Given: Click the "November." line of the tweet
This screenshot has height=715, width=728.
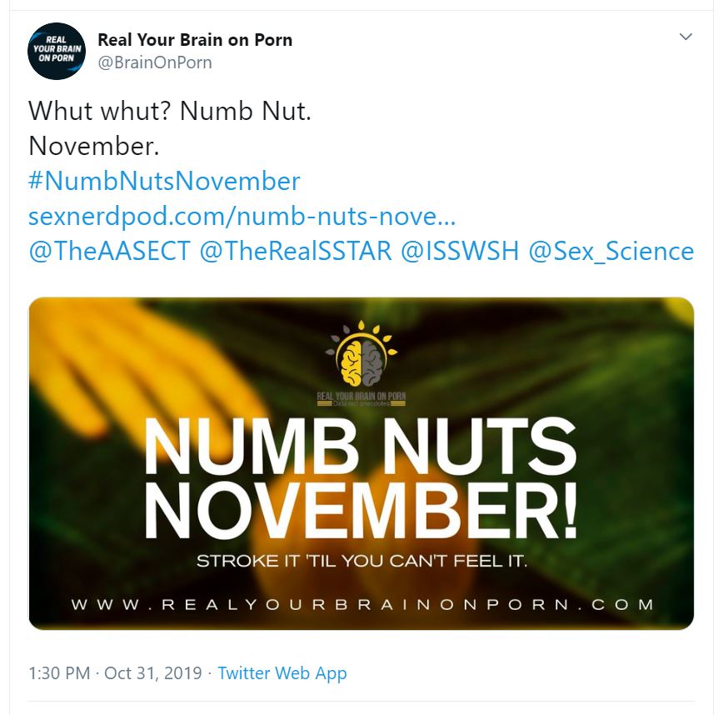Looking at the screenshot, I should (93, 146).
